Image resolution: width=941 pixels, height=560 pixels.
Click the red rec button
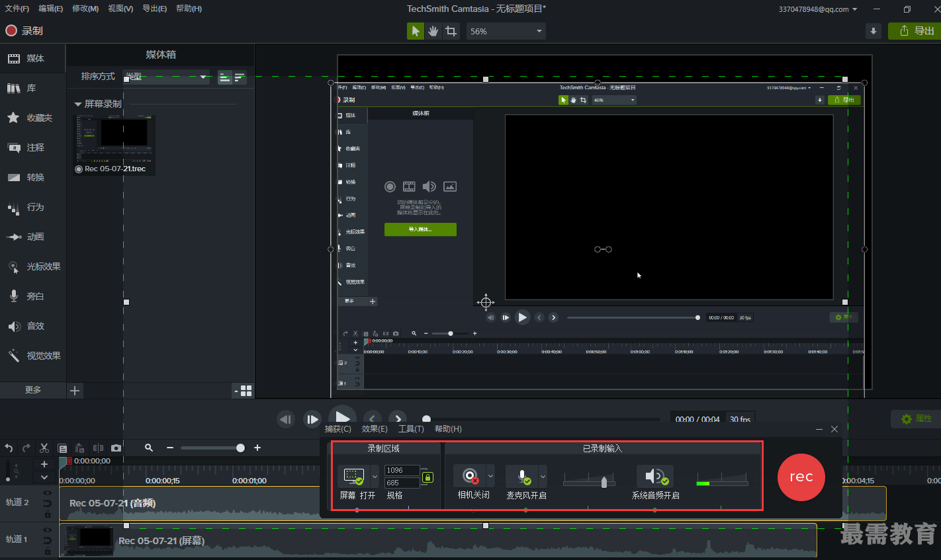coord(801,477)
